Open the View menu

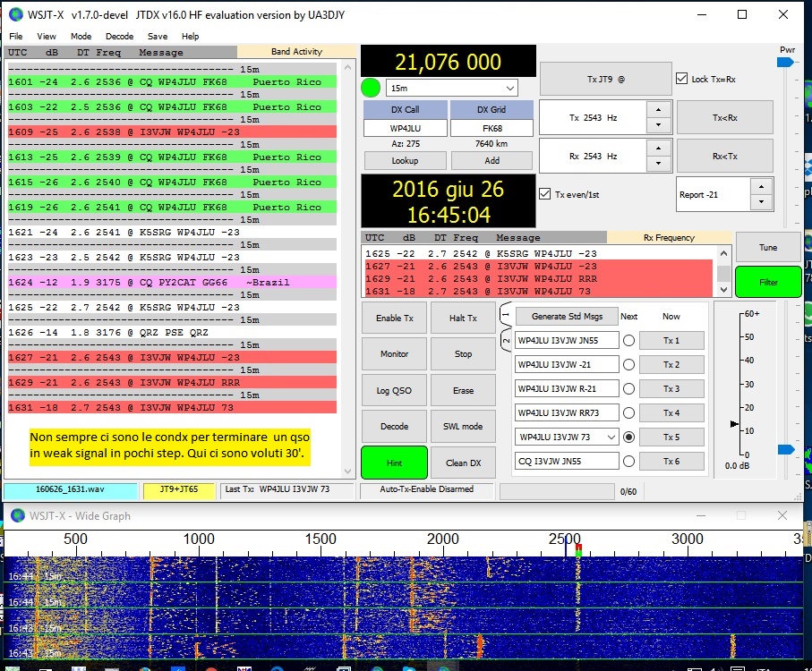tap(47, 36)
